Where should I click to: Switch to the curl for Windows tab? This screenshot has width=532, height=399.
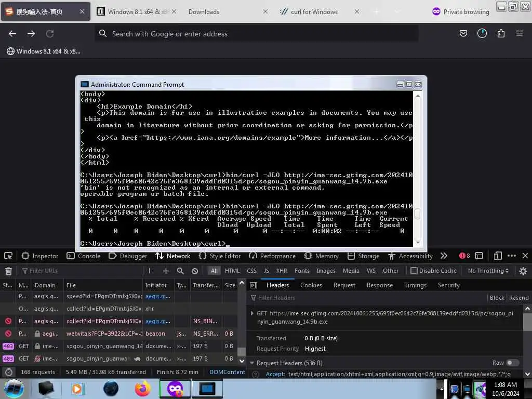[x=314, y=11]
